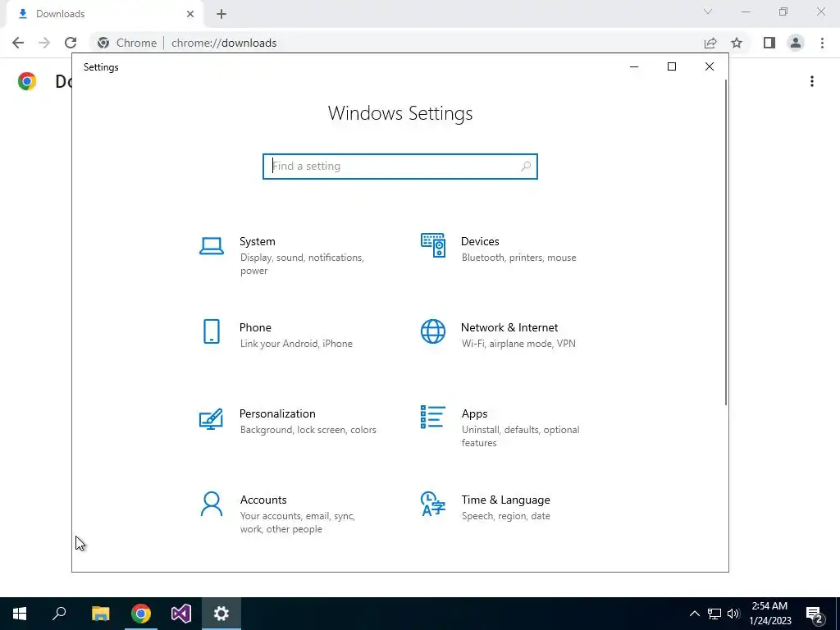Open the Apps list icon

pyautogui.click(x=433, y=417)
